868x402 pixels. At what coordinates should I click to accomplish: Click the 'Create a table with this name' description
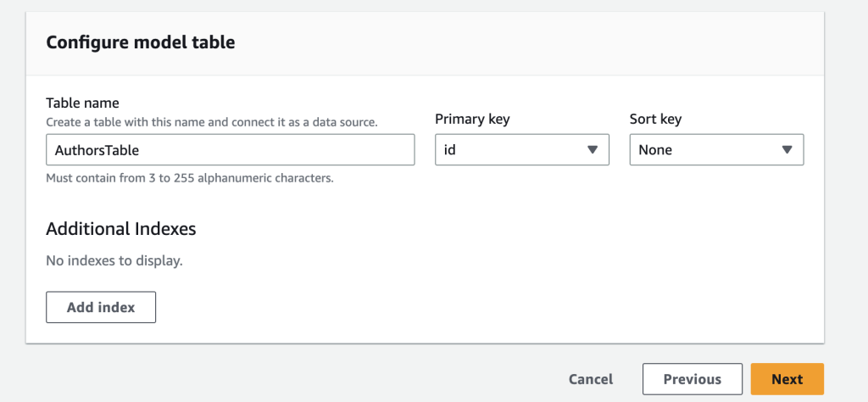211,122
